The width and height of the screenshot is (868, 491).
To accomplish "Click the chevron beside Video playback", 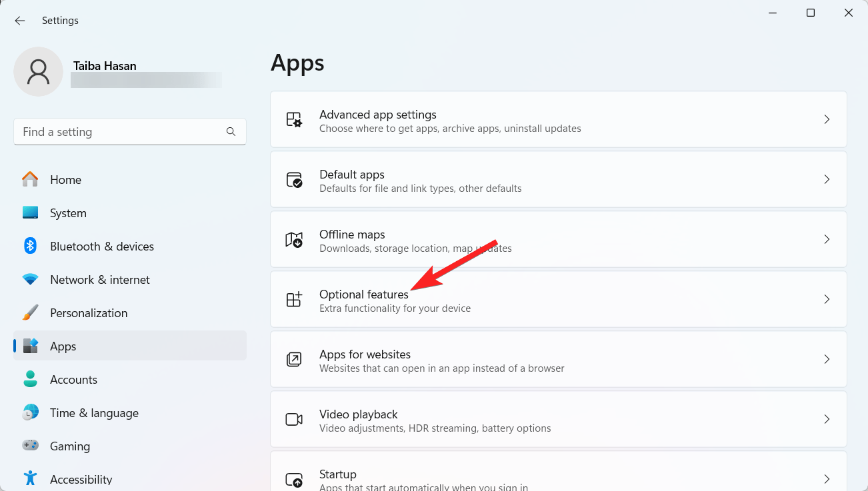I will [x=827, y=418].
